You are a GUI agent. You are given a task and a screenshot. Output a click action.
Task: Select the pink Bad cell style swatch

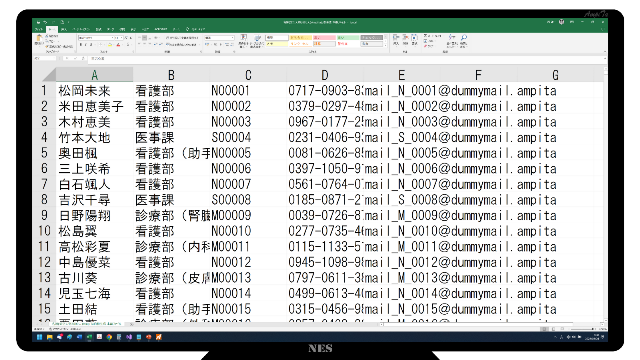click(324, 38)
